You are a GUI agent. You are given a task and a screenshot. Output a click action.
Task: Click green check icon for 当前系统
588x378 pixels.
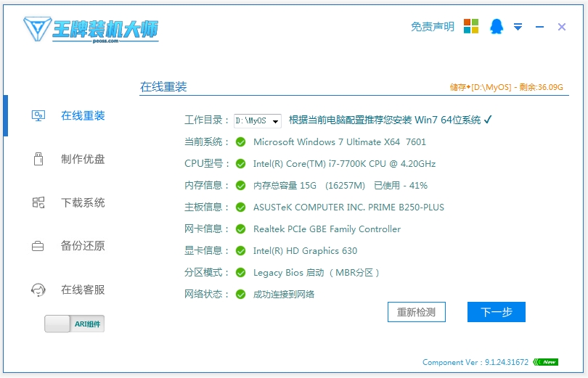[x=241, y=142]
